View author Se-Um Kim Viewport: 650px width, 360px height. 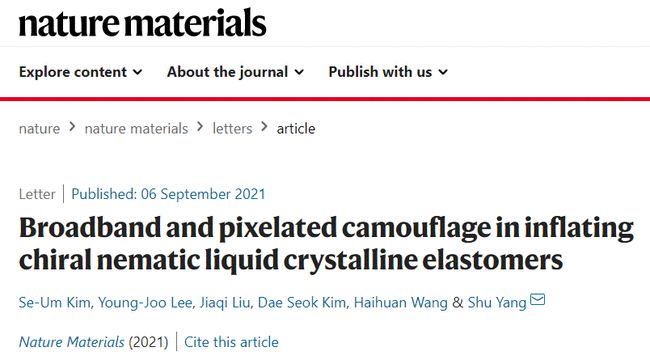pos(54,302)
